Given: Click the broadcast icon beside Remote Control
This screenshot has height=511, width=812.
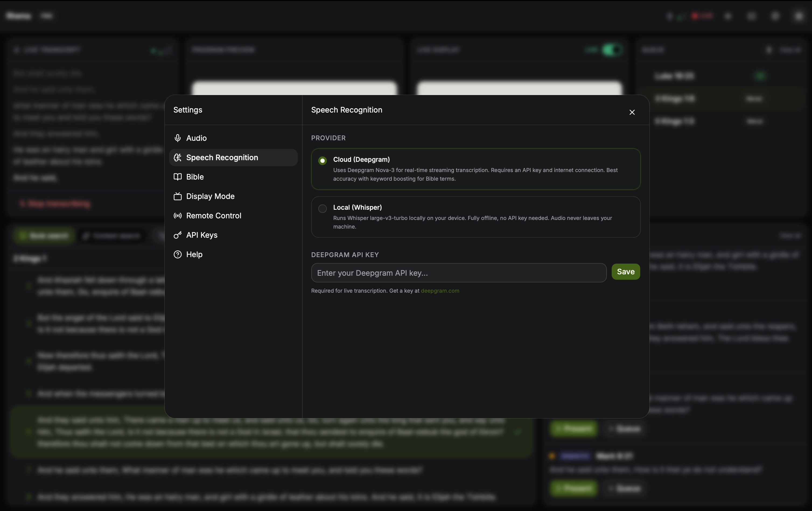Looking at the screenshot, I should pos(178,216).
